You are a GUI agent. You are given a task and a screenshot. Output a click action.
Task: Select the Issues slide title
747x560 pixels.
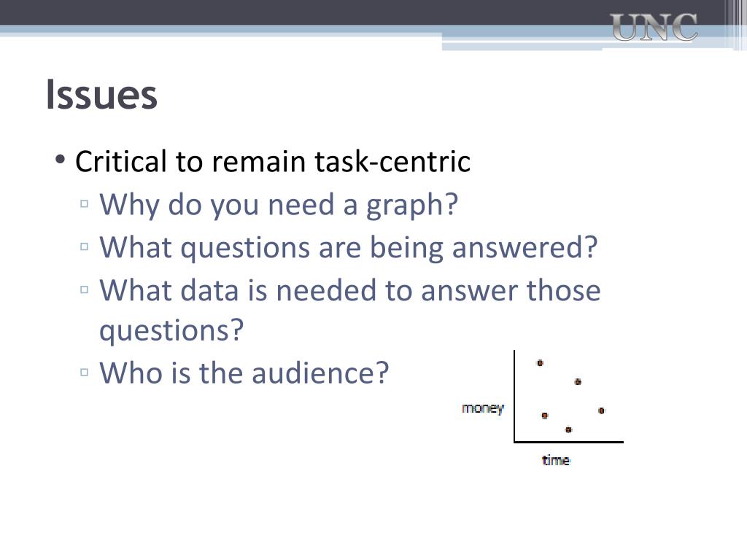pyautogui.click(x=101, y=95)
